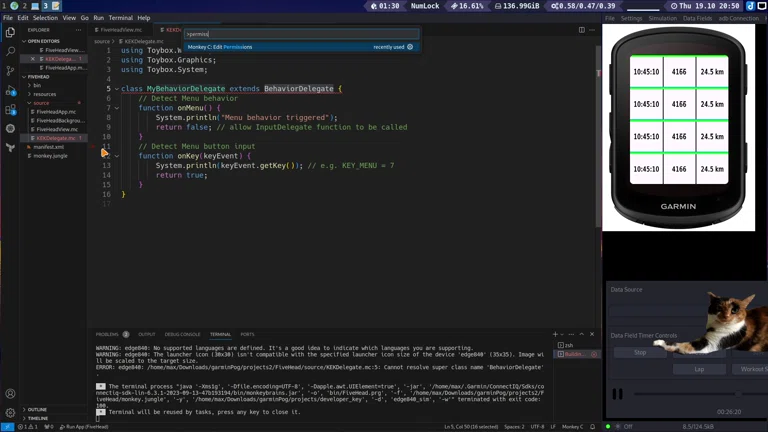Open the Run and Debug view

click(x=10, y=90)
